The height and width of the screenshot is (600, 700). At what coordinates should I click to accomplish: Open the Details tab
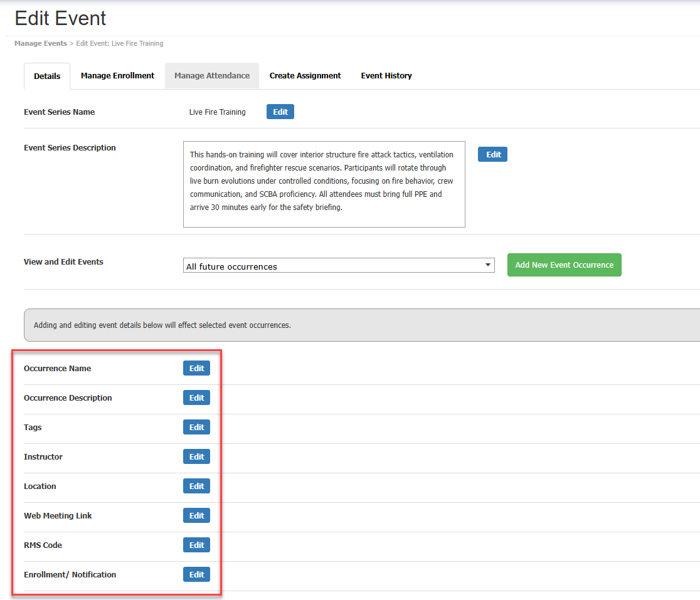(x=47, y=76)
